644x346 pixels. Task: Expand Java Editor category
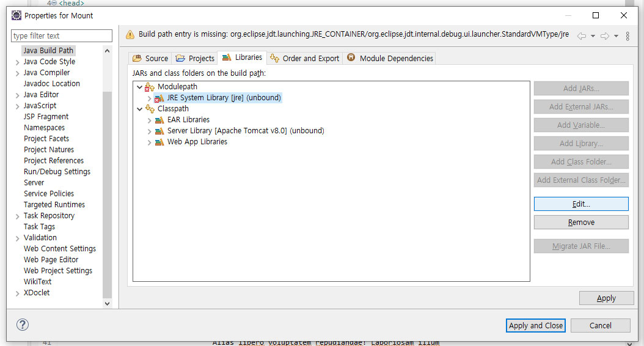pyautogui.click(x=17, y=95)
